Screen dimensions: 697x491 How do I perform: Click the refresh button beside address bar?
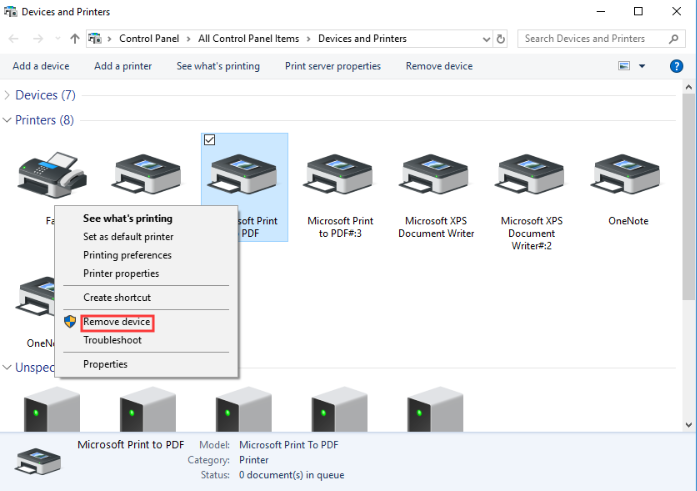(501, 39)
